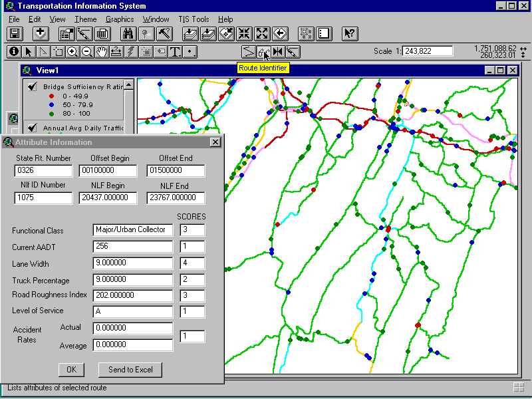Open the Theme menu
Viewport: 532px width, 399px height.
pyautogui.click(x=85, y=19)
